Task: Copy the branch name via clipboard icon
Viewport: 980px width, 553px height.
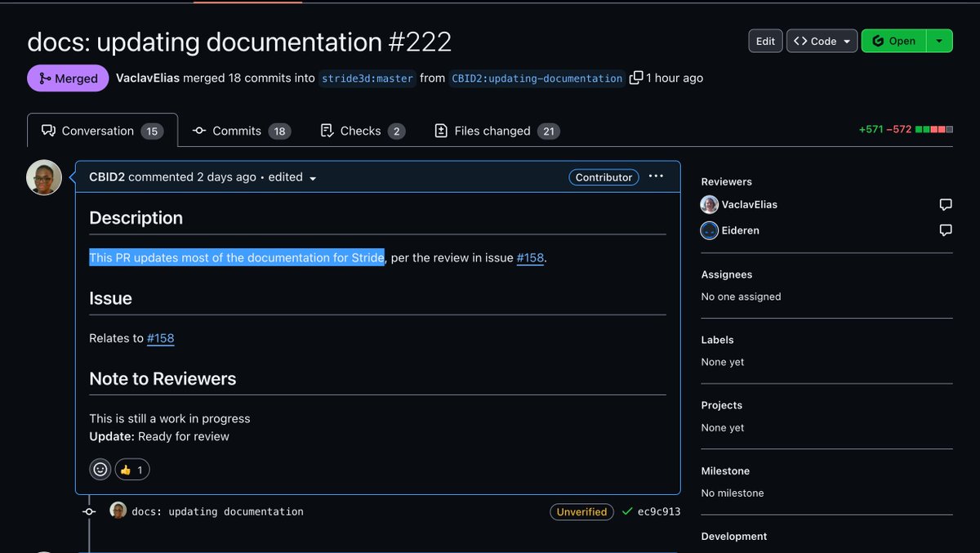Action: [x=635, y=78]
